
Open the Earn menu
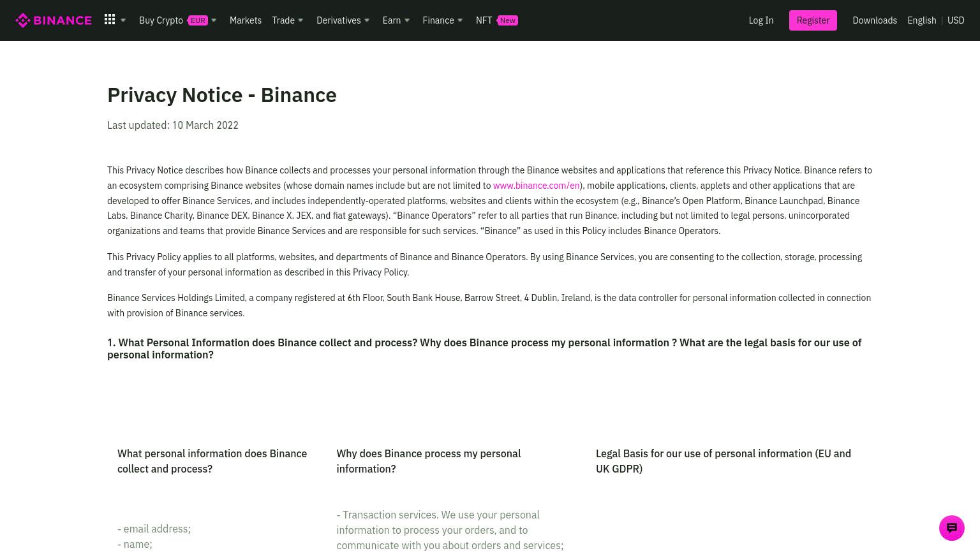click(392, 20)
